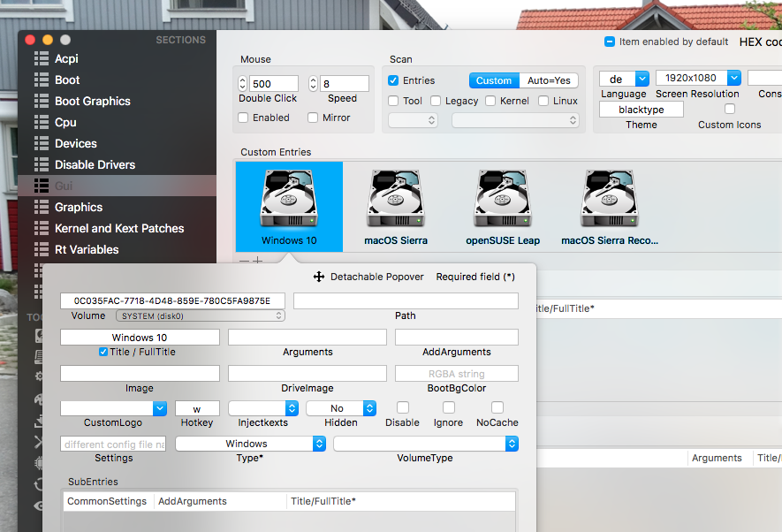Check the mouse Enabled checkbox
Viewport: 782px width, 532px height.
243,118
